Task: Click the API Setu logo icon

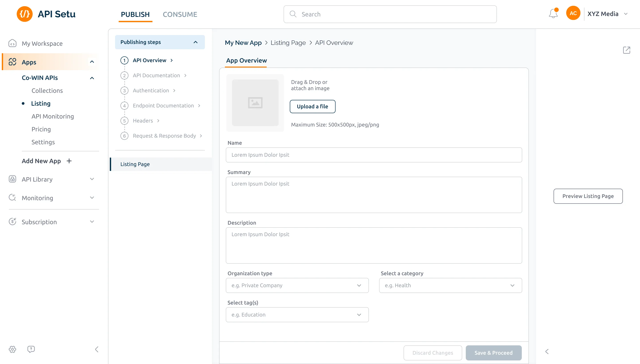Action: click(24, 14)
